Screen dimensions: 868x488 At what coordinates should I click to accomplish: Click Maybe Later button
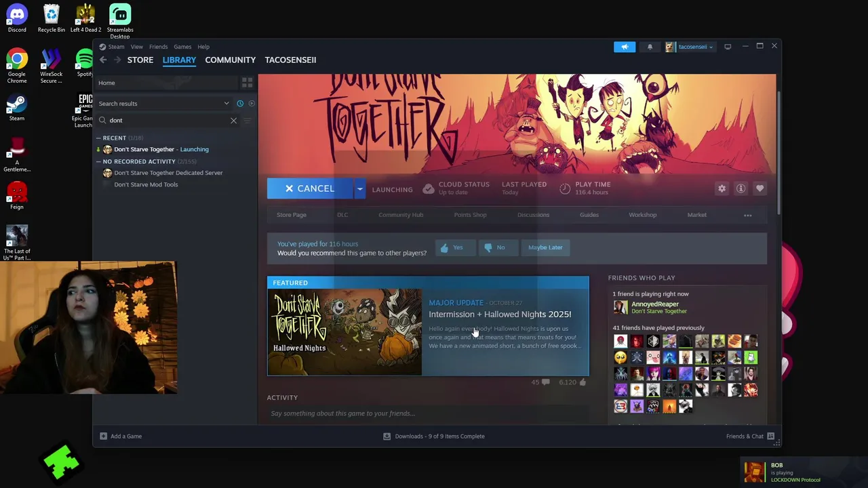[545, 247]
